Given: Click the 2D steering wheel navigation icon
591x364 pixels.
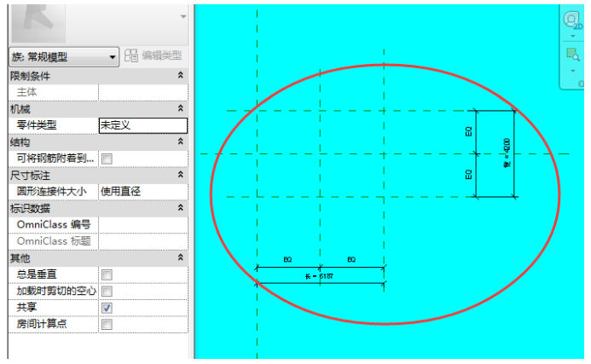Looking at the screenshot, I should pyautogui.click(x=572, y=20).
